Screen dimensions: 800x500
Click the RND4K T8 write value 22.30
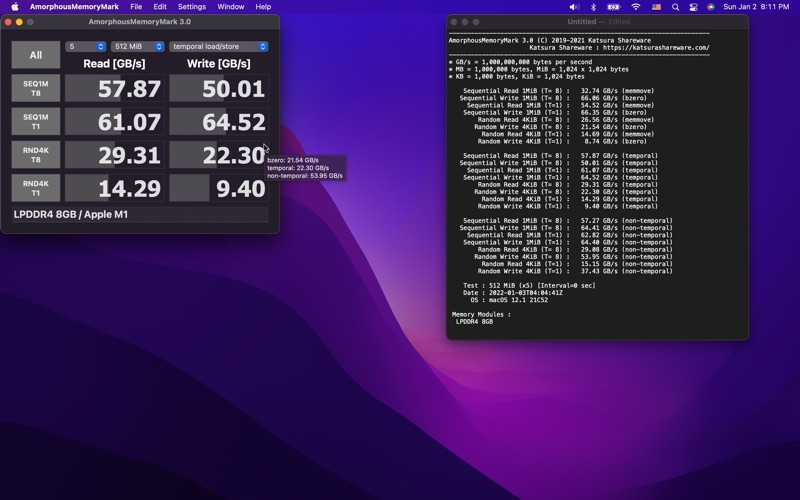pyautogui.click(x=219, y=155)
